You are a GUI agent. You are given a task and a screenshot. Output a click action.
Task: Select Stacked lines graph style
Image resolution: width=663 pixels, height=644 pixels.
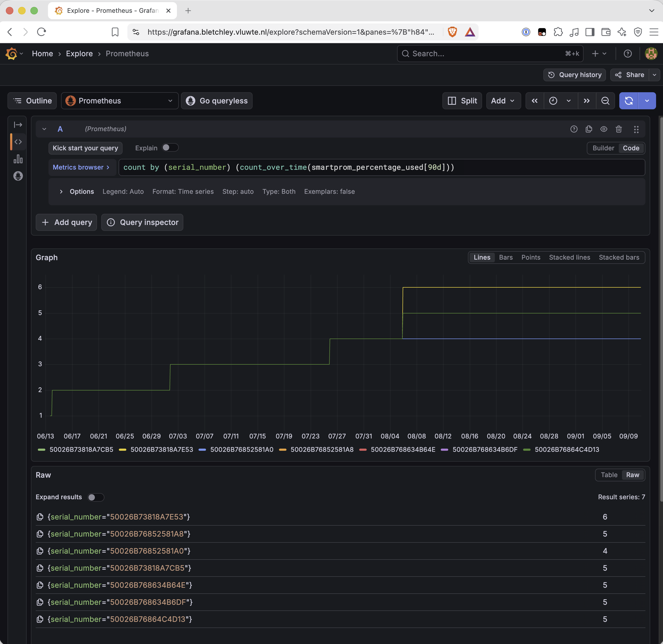(x=569, y=257)
